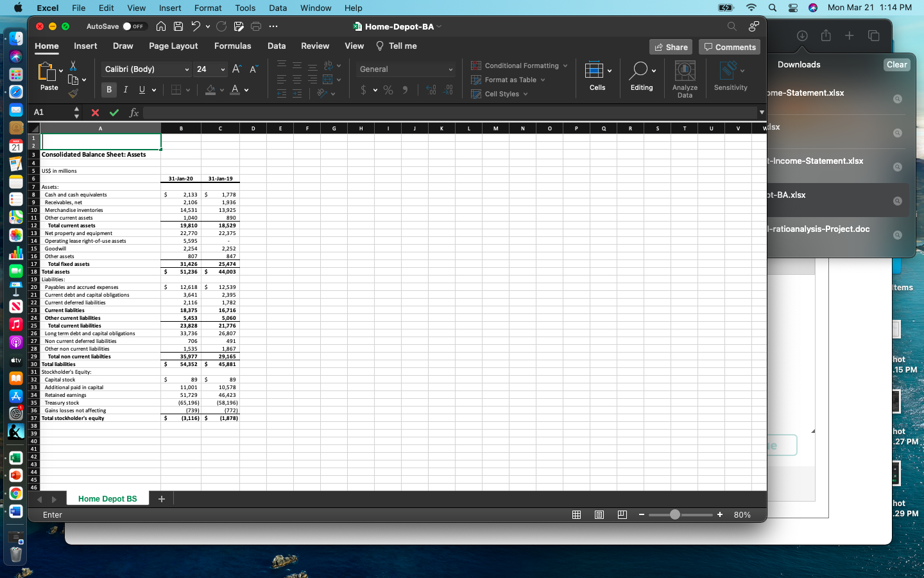Launch Analyze Data
The image size is (924, 578).
pos(684,77)
